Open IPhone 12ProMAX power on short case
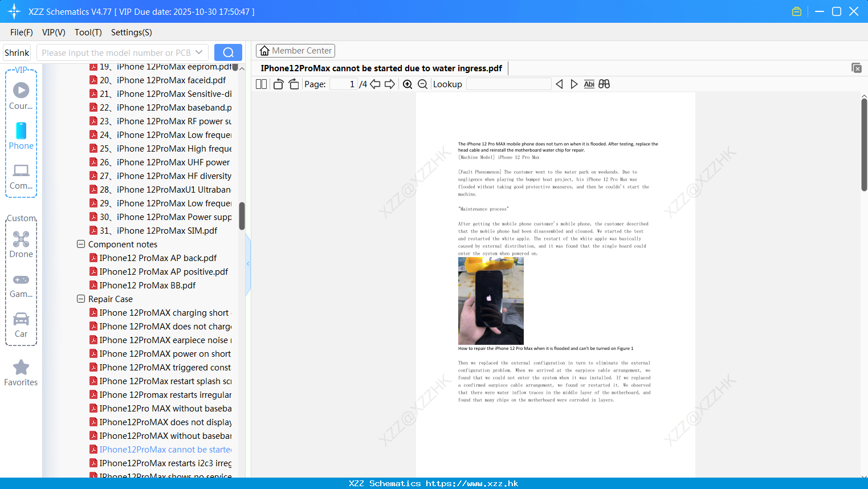The image size is (868, 489). click(160, 354)
